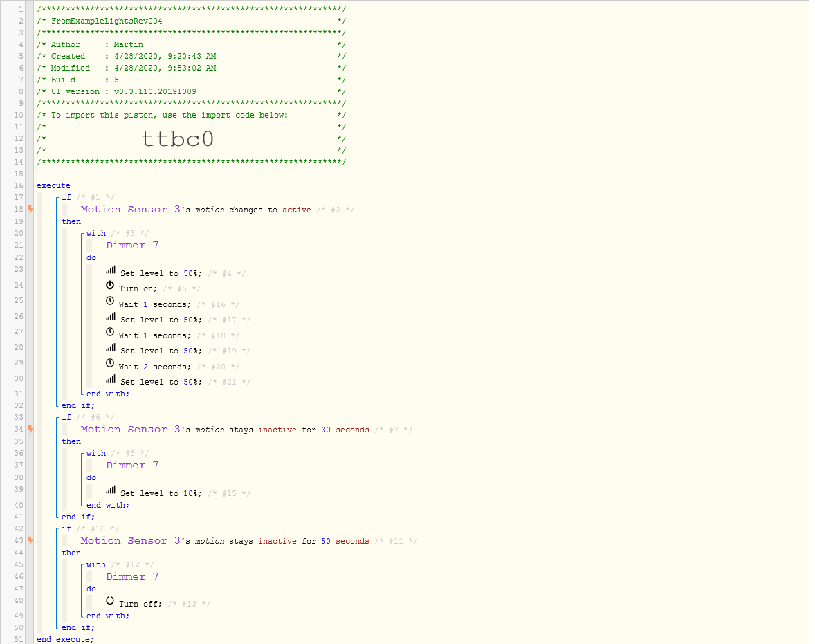This screenshot has height=644, width=815.
Task: Click 'end execute;' on the last line
Action: tap(66, 639)
